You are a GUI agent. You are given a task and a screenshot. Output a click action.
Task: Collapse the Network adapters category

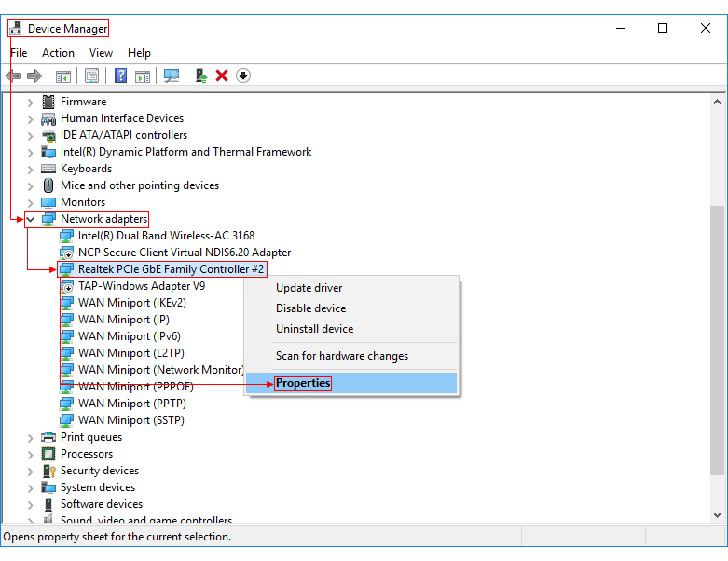tap(31, 219)
